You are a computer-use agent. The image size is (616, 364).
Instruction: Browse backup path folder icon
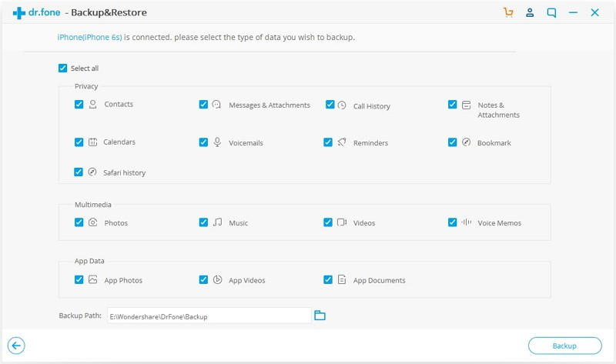pyautogui.click(x=320, y=316)
